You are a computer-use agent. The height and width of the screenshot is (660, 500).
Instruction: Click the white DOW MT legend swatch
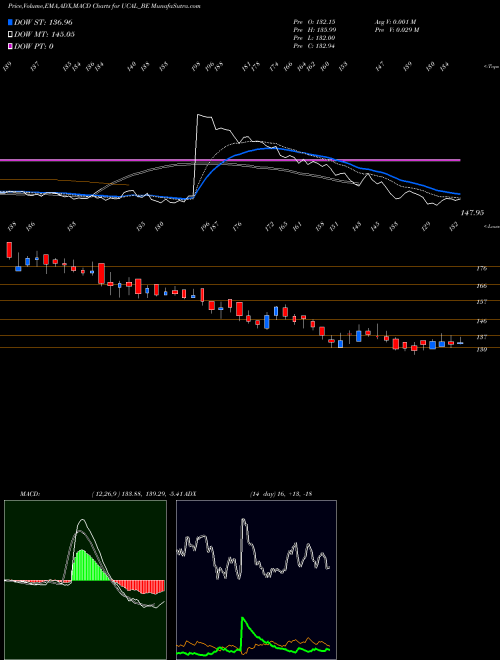click(x=10, y=35)
